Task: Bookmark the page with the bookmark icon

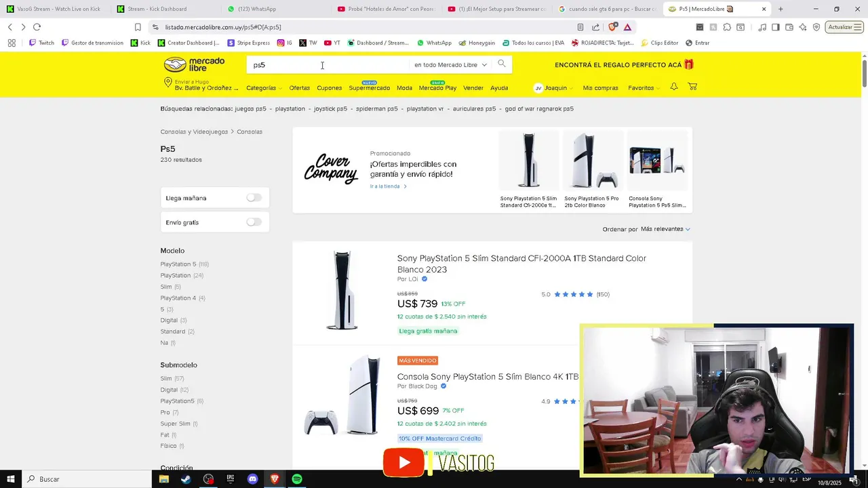Action: click(x=138, y=27)
